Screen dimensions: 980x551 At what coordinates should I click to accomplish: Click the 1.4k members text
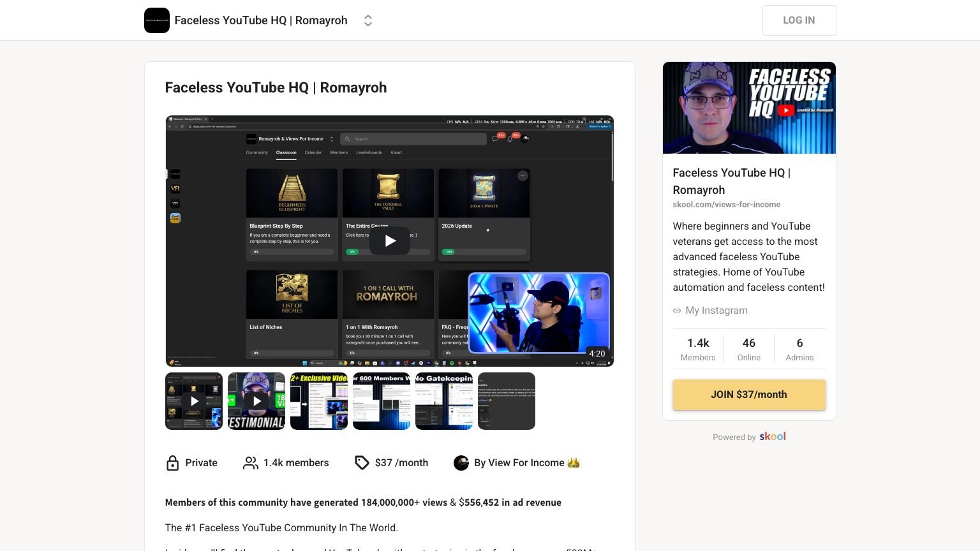pos(296,463)
